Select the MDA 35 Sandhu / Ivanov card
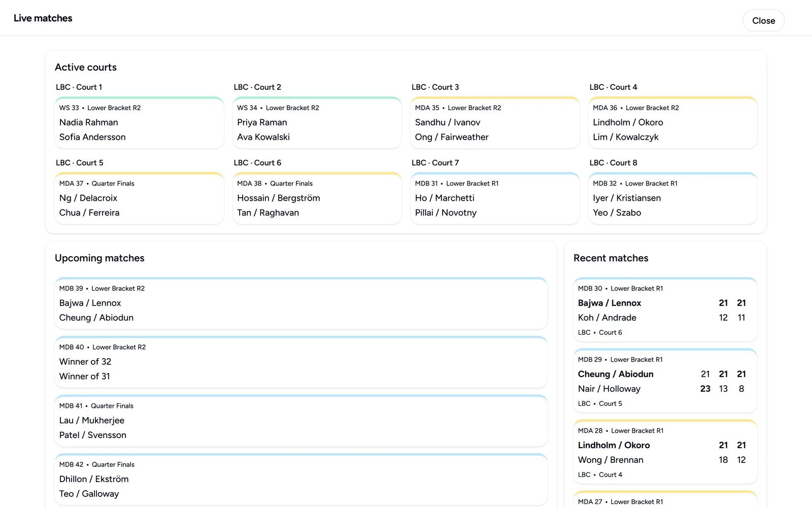The height and width of the screenshot is (508, 812). pyautogui.click(x=495, y=122)
